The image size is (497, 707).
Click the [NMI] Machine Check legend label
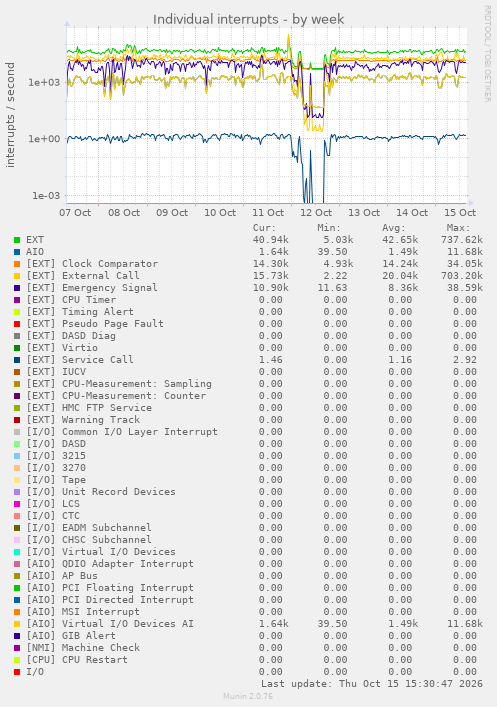(x=83, y=648)
